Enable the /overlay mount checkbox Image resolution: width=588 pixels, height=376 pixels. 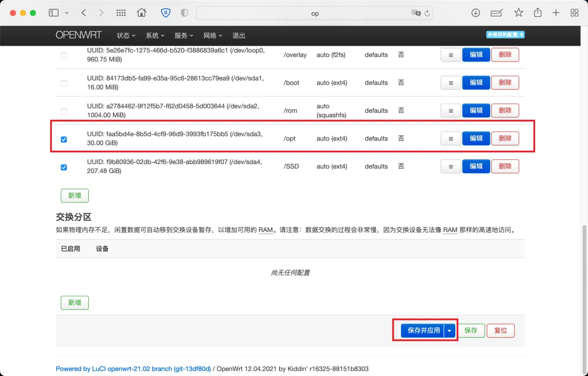64,55
